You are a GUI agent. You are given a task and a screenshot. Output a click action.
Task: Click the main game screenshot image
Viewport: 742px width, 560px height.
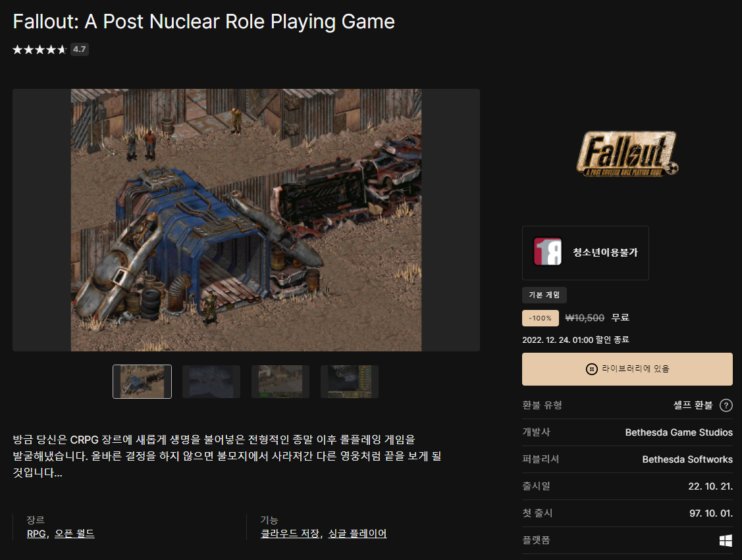click(246, 220)
